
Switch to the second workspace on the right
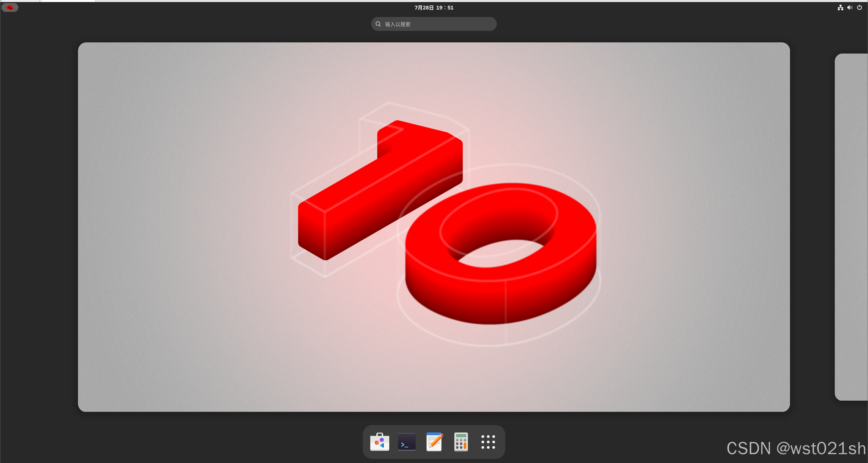point(851,227)
